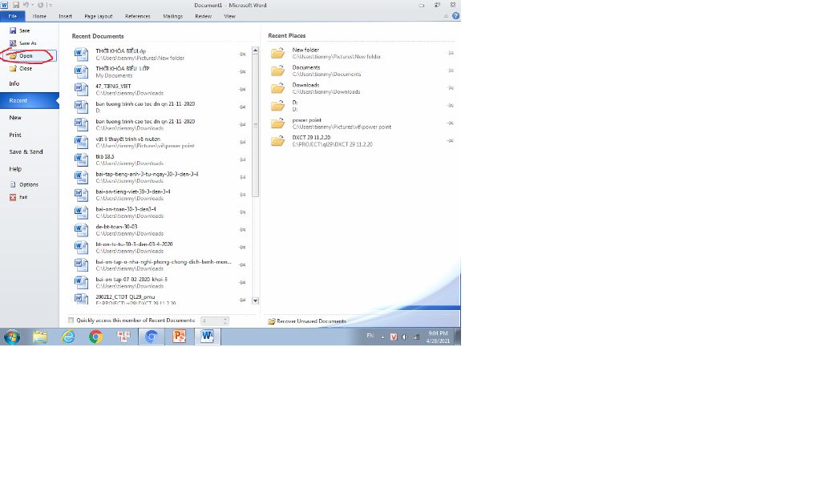This screenshot has height=504, width=821.
Task: Switch to PowerPoint in the taskbar
Action: pyautogui.click(x=179, y=337)
